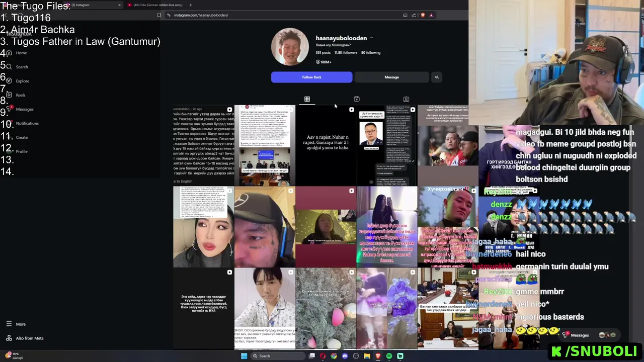Screen dimensions: 644x362
Task: Open Also from Meta menu
Action: click(25, 338)
